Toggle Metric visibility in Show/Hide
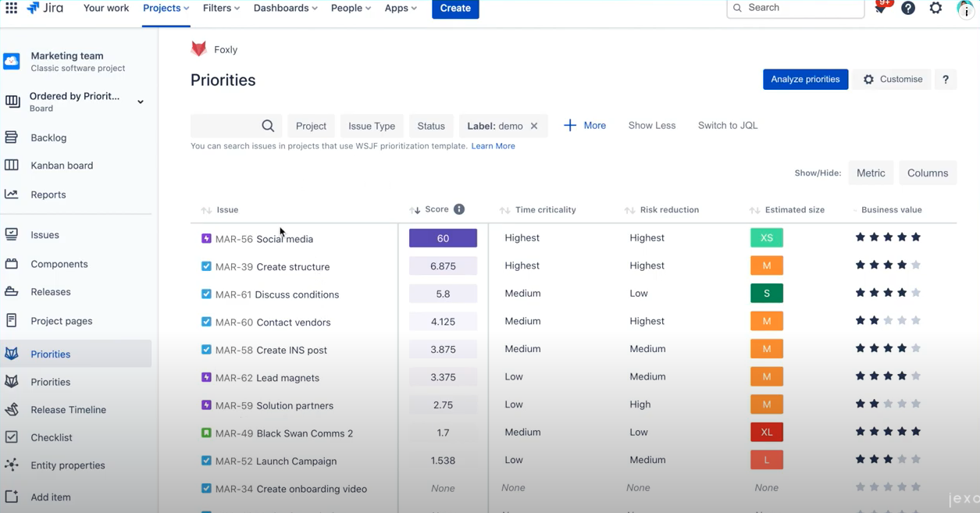The image size is (980, 513). pos(871,173)
